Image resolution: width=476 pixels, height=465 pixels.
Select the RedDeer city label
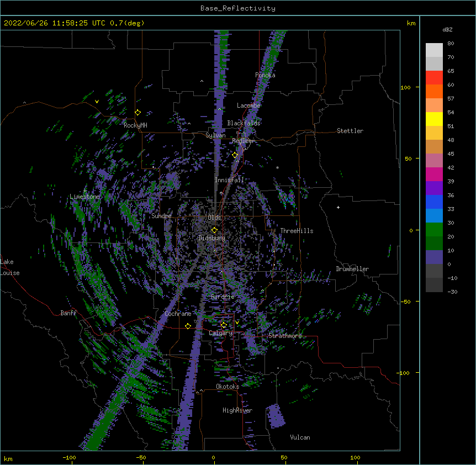[244, 141]
